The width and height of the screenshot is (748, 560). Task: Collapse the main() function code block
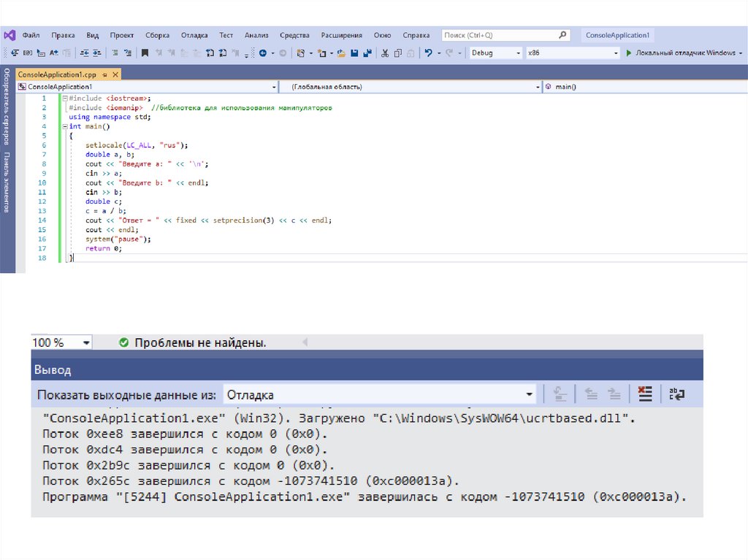pos(64,126)
